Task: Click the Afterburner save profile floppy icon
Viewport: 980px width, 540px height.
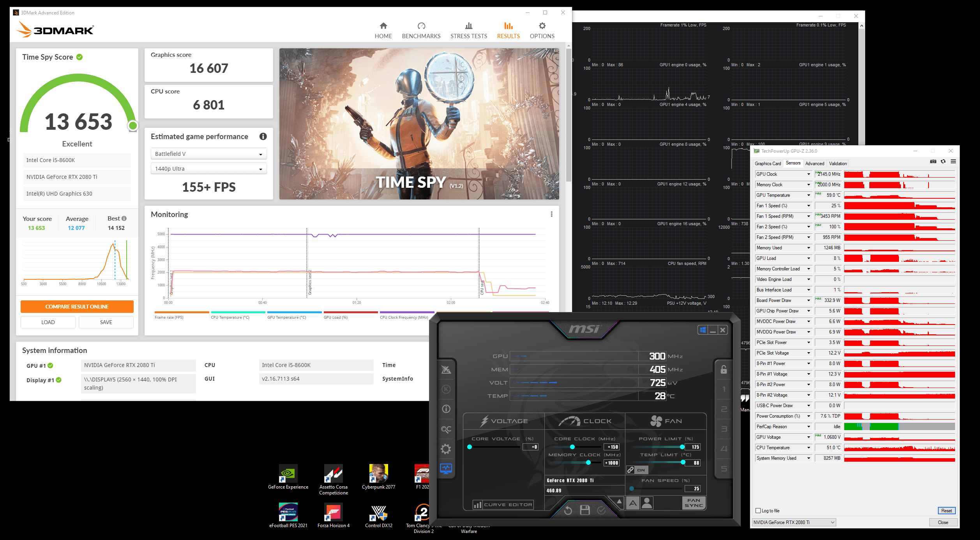Action: 584,510
